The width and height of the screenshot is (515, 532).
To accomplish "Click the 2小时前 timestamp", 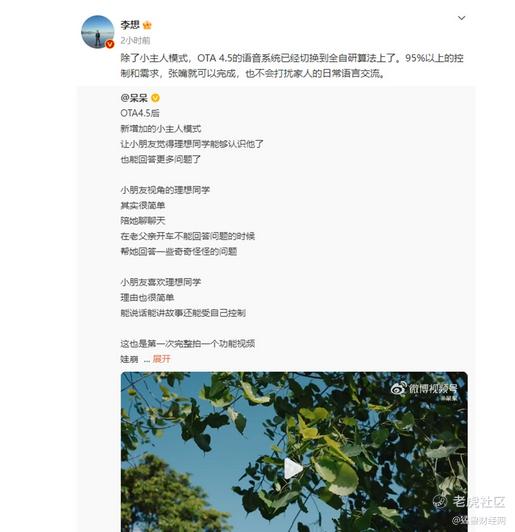I will coord(135,41).
